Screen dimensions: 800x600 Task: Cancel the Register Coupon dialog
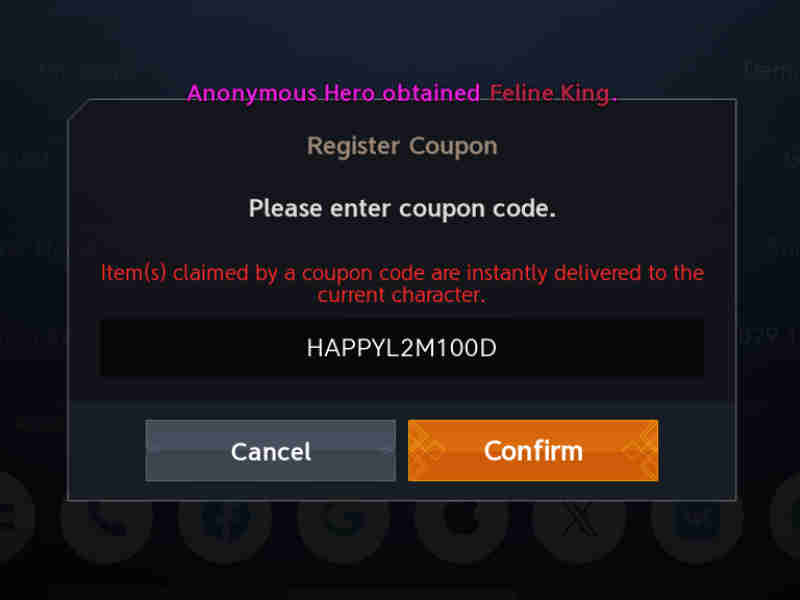(270, 451)
